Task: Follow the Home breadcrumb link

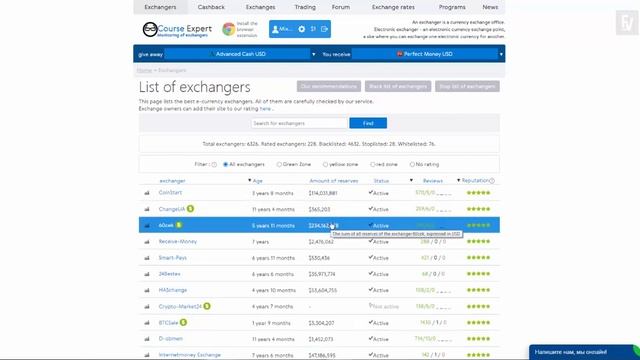Action: coord(144,70)
